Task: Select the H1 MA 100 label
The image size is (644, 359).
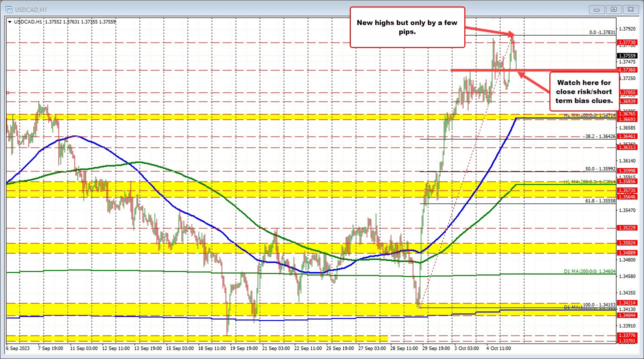Action: pos(590,115)
